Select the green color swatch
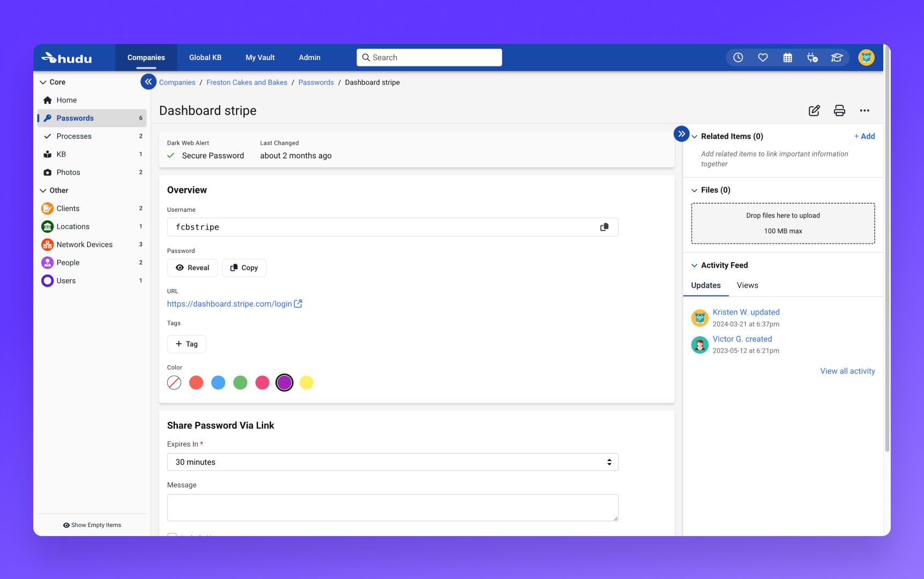924x579 pixels. 240,382
